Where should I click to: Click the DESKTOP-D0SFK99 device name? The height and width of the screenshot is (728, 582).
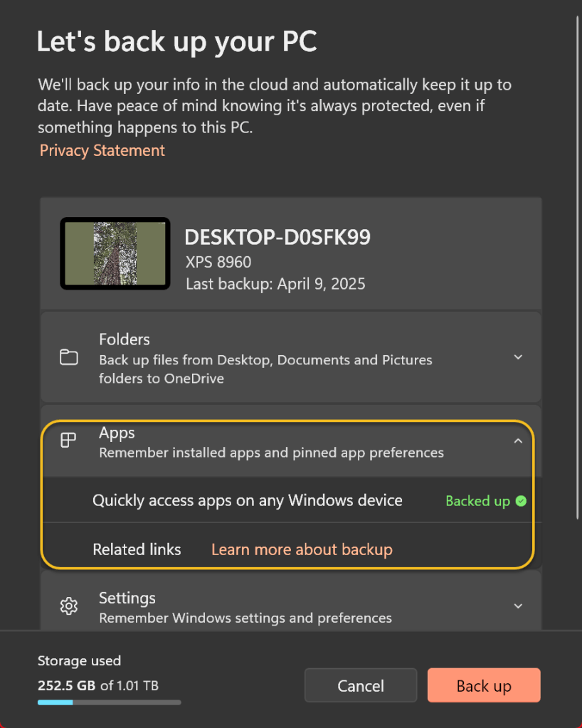point(277,237)
